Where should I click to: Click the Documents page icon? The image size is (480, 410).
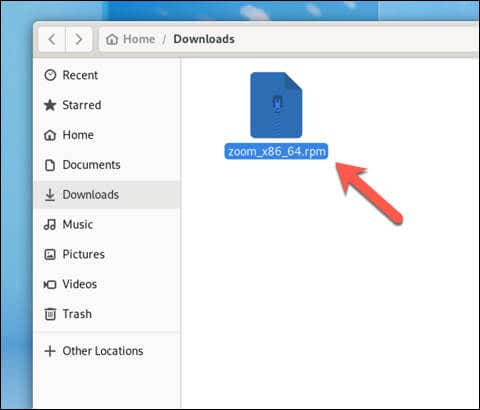(x=50, y=165)
